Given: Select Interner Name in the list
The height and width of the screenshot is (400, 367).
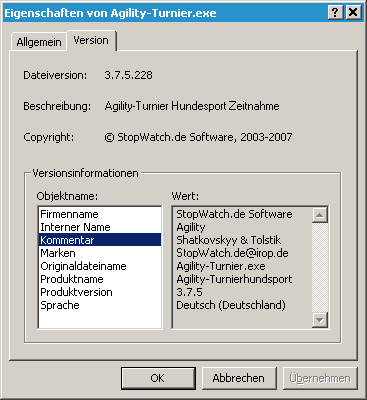Looking at the screenshot, I should point(100,227).
